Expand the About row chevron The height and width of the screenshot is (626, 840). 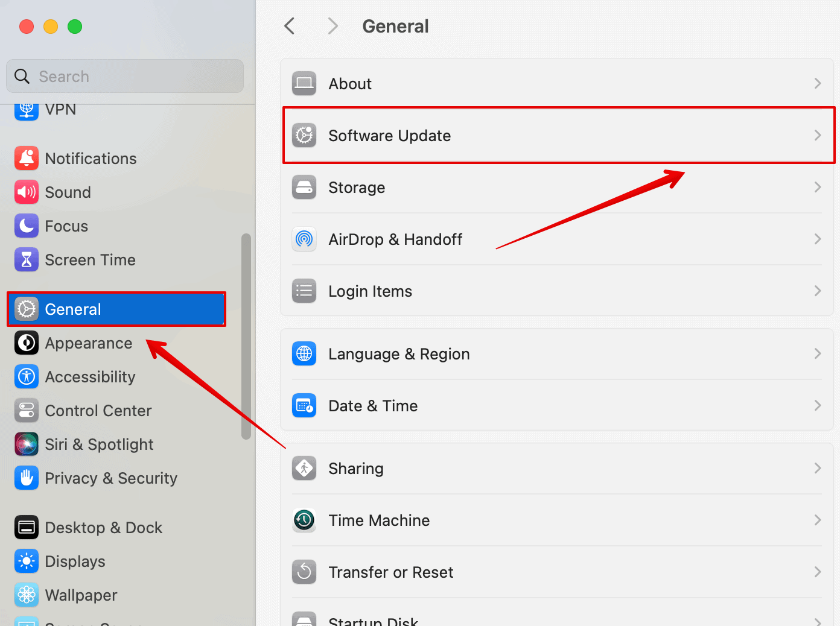click(817, 84)
